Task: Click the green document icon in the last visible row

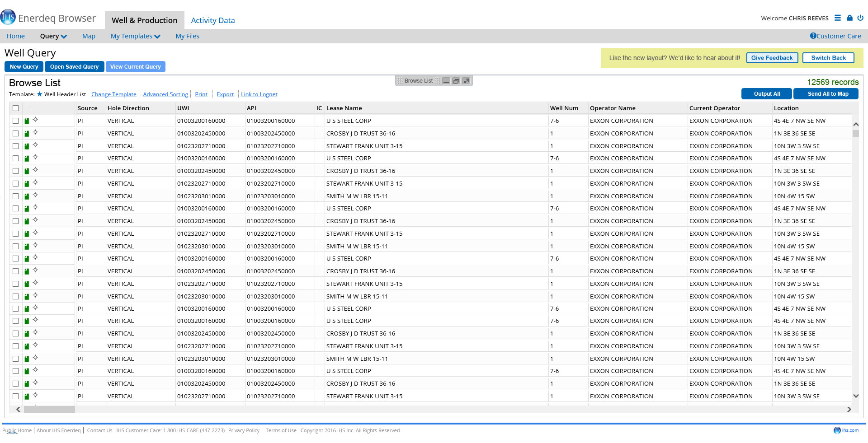Action: click(x=27, y=396)
